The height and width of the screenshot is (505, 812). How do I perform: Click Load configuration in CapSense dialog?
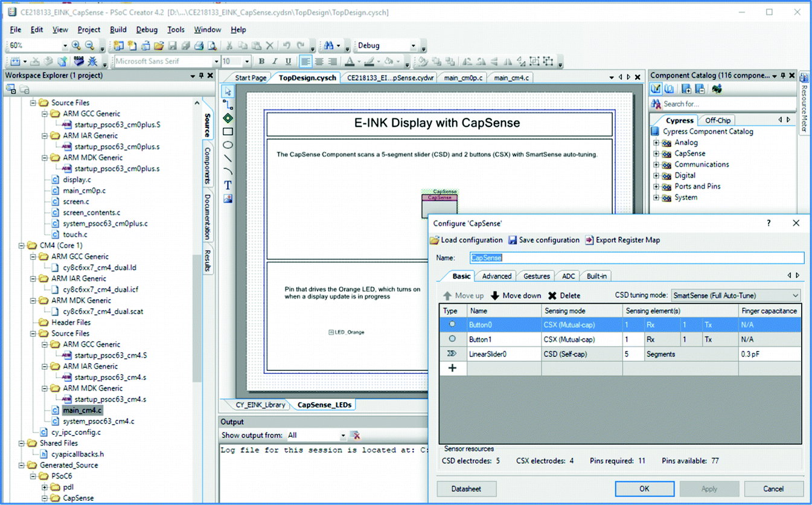(x=466, y=240)
